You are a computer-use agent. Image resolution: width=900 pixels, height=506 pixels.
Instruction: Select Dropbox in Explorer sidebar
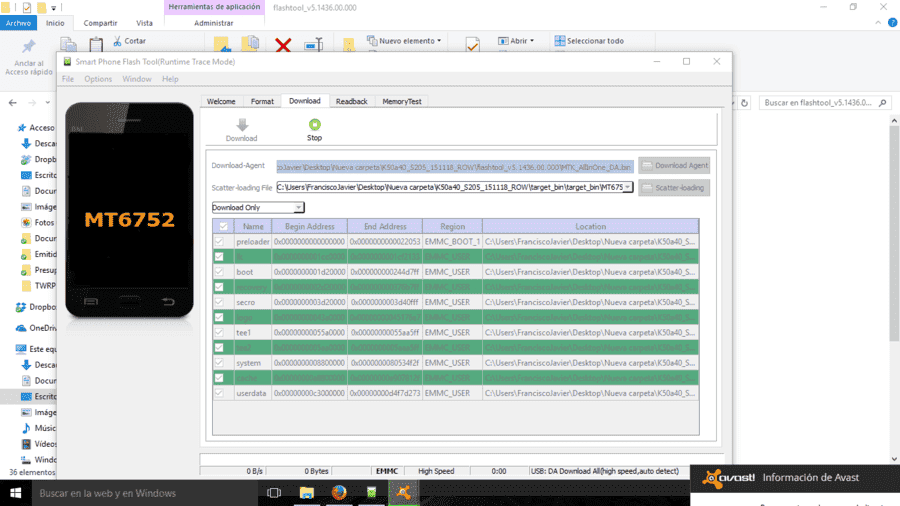[x=38, y=308]
